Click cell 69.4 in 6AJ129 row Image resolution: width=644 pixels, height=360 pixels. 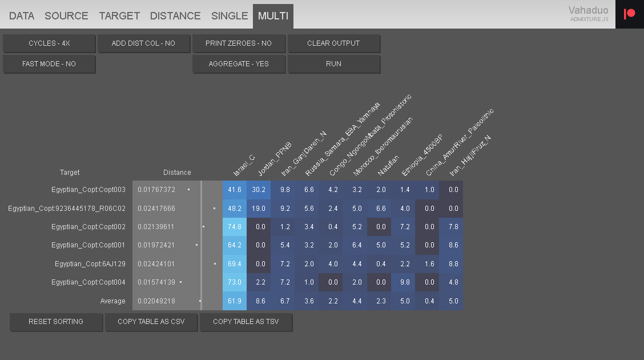235,264
